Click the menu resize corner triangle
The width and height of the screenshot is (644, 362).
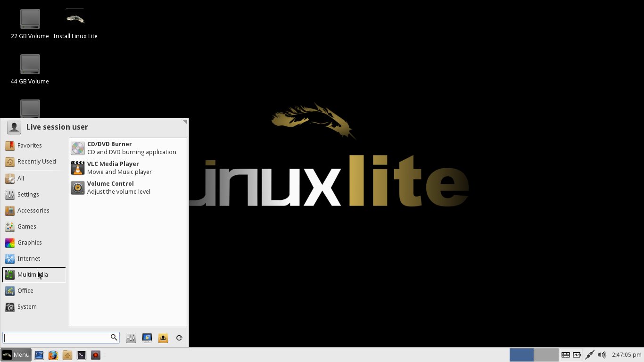(185, 122)
